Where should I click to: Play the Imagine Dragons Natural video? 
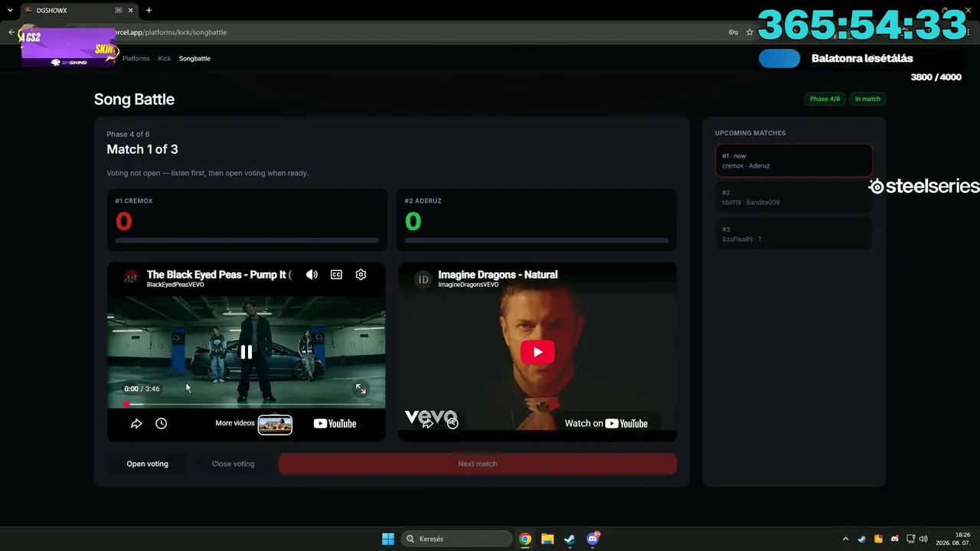[537, 352]
